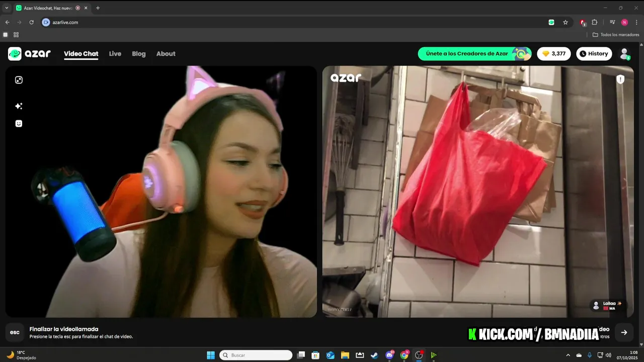Open the face filter smiley icon

[19, 124]
